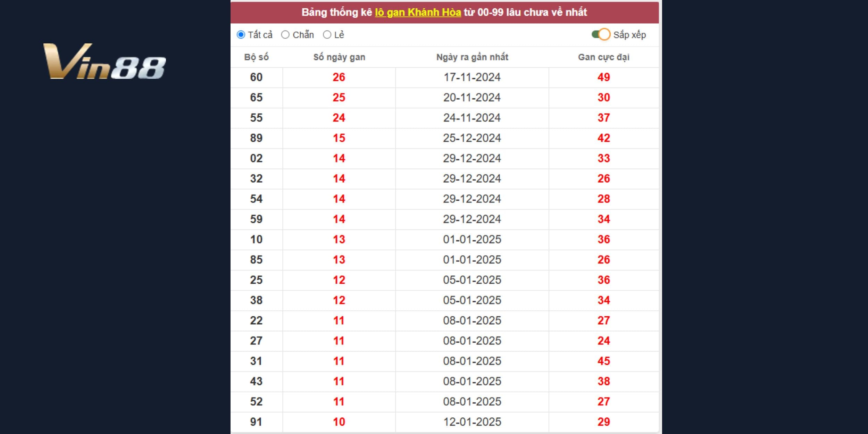Click the Bộ số column header

click(x=256, y=57)
